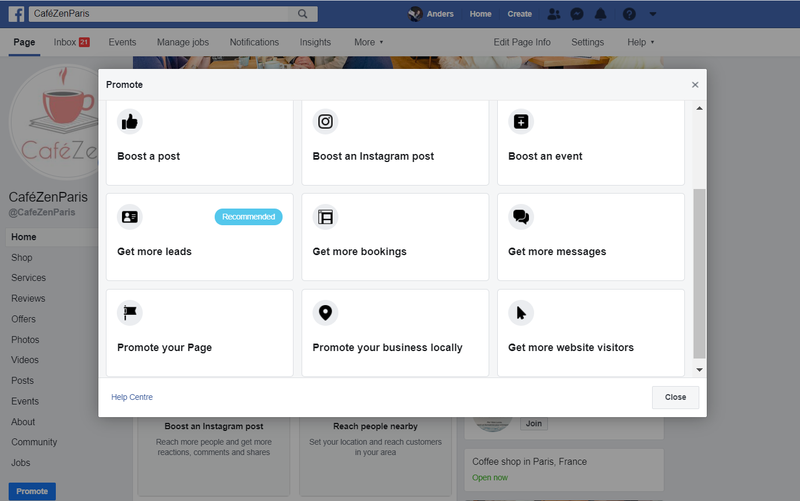Screen dimensions: 800x501
Task: Choose Get more messages
Action: tap(591, 237)
